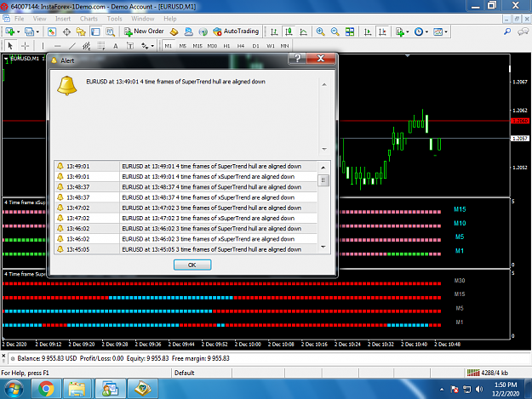Select the 13:47:02 SuperTrend hull alert row
The width and height of the screenshot is (532, 399).
pos(186,208)
